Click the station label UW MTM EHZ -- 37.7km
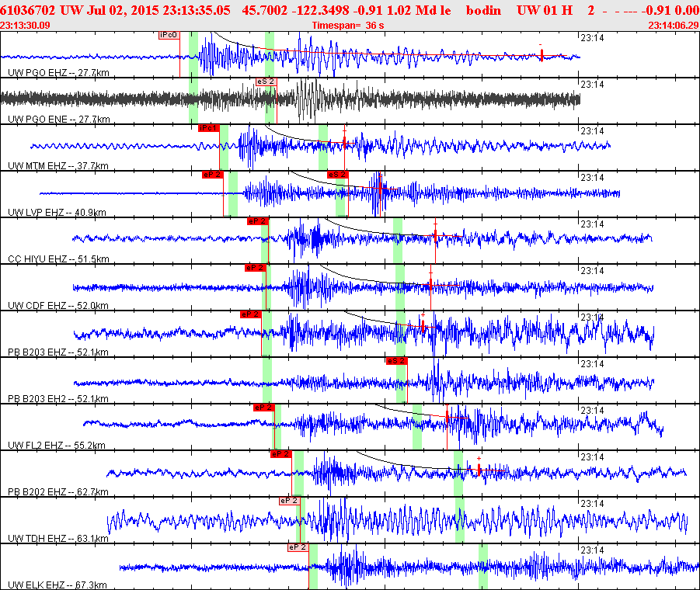The image size is (700, 590). point(58,166)
